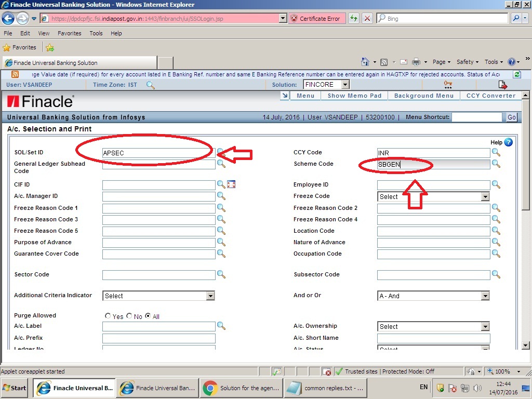Open the Employee ID search magnifier
The image size is (532, 399).
pyautogui.click(x=496, y=184)
